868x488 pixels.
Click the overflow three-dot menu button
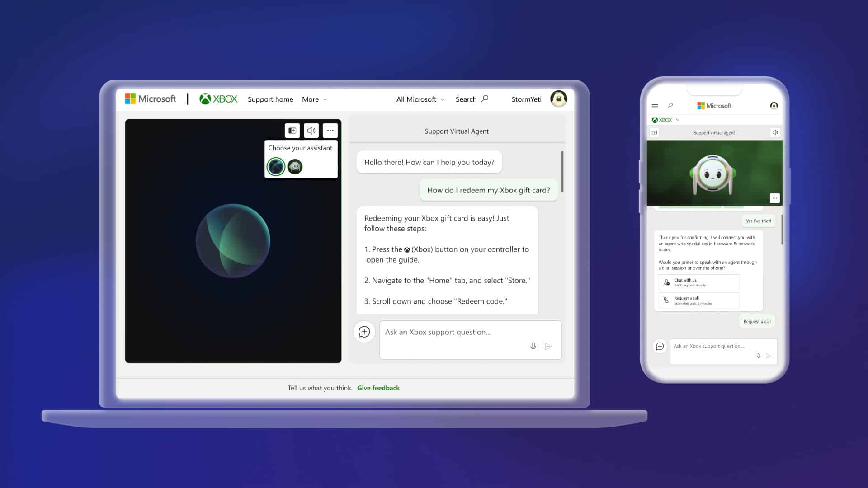click(x=330, y=131)
